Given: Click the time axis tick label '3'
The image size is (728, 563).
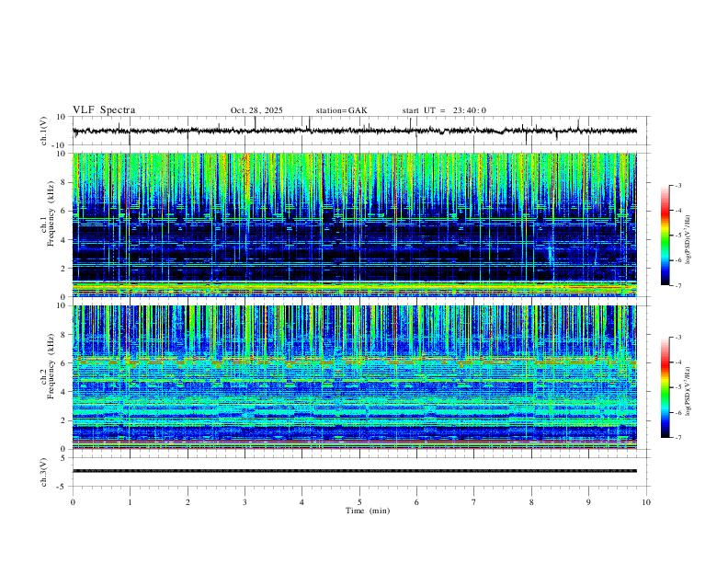Looking at the screenshot, I should coord(245,502).
